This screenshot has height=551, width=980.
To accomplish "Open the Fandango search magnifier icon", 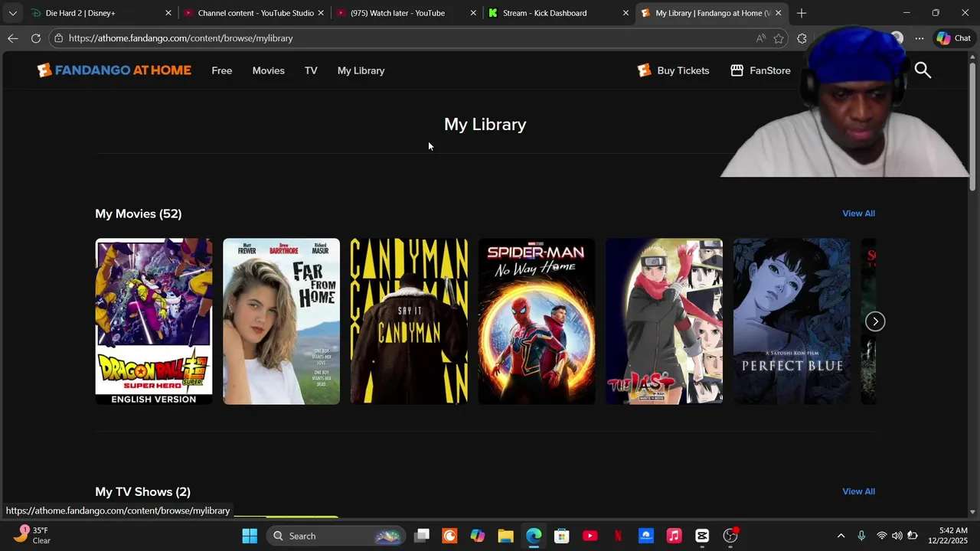I will coord(923,70).
